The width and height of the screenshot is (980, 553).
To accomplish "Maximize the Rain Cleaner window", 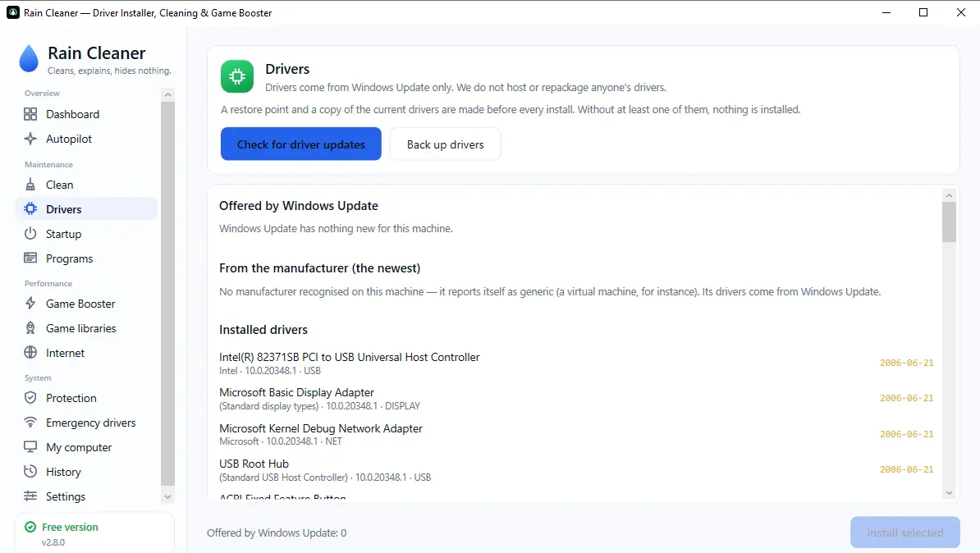I will (x=923, y=12).
